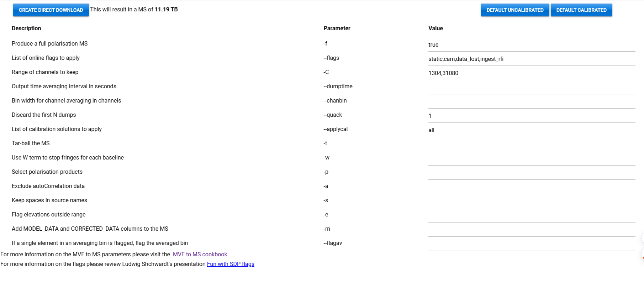Click the CREATE DIRECT DOWNLOAD button
Screen dimensions: 644x293
coord(51,10)
